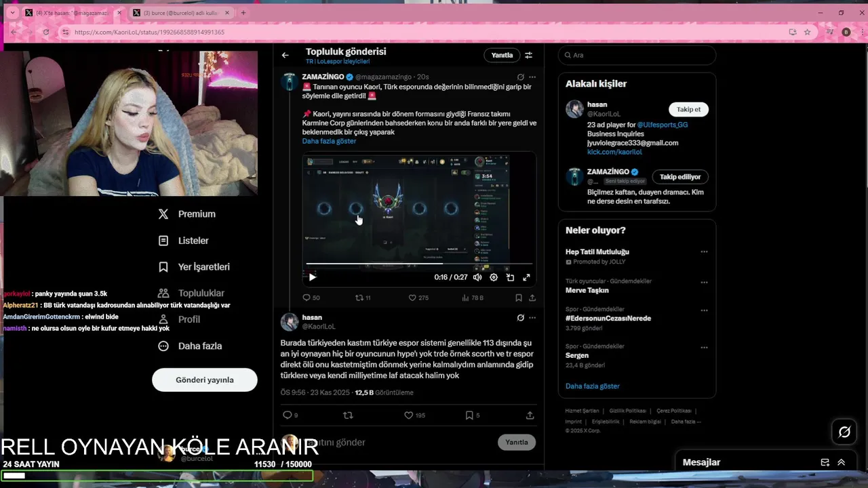Expand post text with Daha fazla göster
Image resolution: width=868 pixels, height=488 pixels.
click(x=329, y=141)
